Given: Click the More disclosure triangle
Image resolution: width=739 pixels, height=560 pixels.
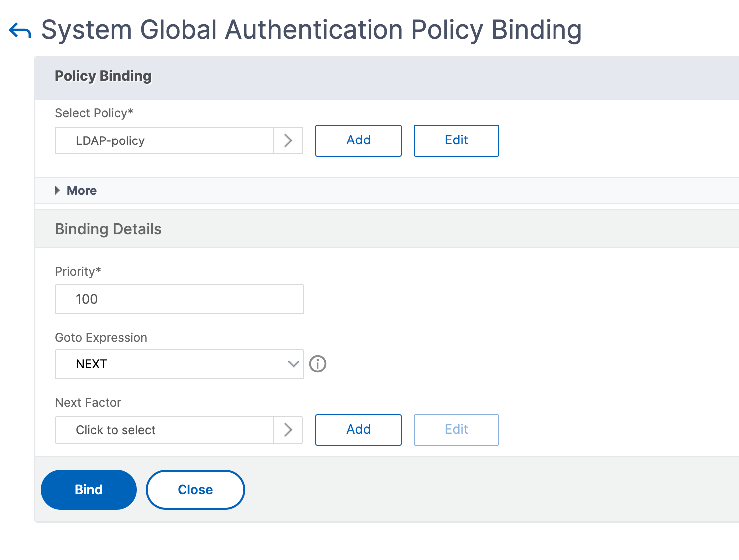Looking at the screenshot, I should click(x=57, y=190).
